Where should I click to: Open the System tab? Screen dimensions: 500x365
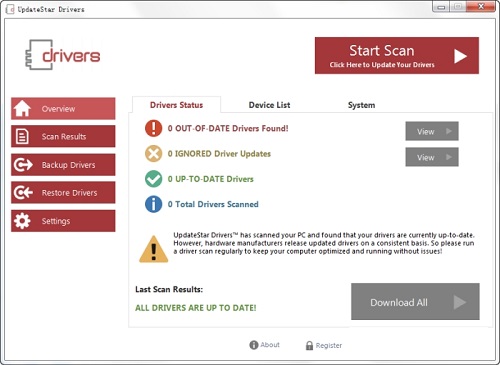361,105
